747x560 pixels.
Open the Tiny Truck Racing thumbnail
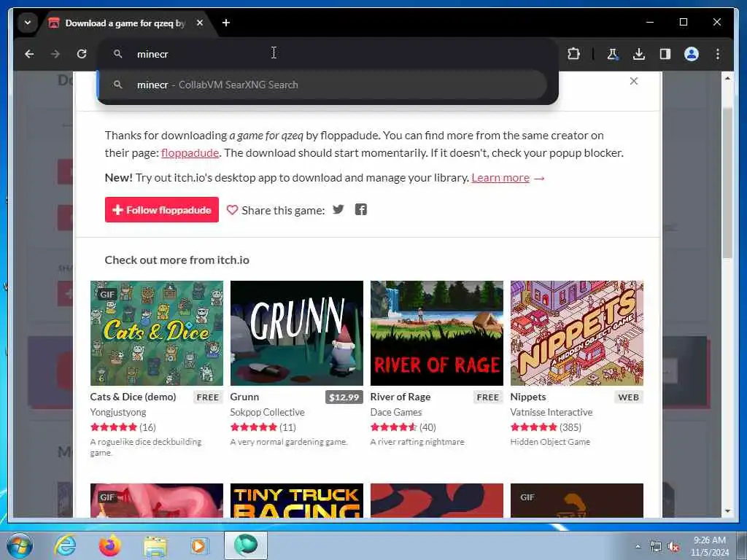point(297,500)
